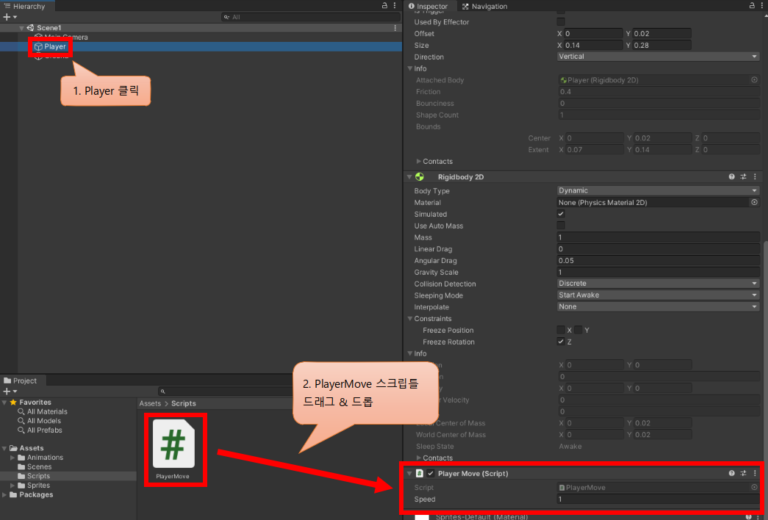The height and width of the screenshot is (520, 768).
Task: Toggle the Simulated checkbox
Action: click(x=561, y=213)
